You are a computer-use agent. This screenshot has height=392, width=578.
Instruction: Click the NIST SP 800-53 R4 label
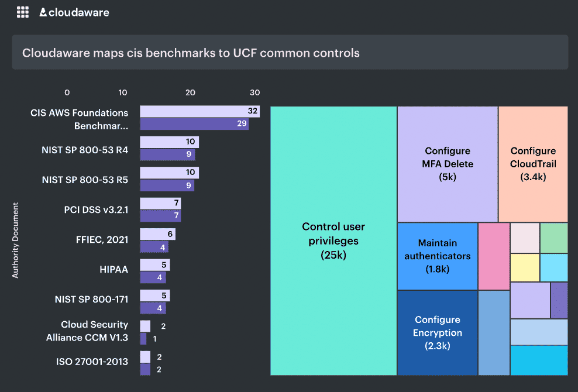click(x=85, y=150)
